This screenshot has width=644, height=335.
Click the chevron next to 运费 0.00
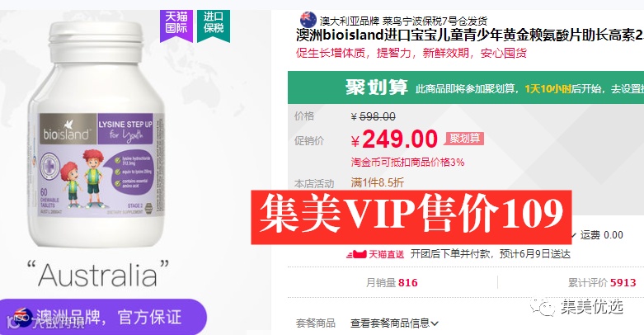(574, 235)
